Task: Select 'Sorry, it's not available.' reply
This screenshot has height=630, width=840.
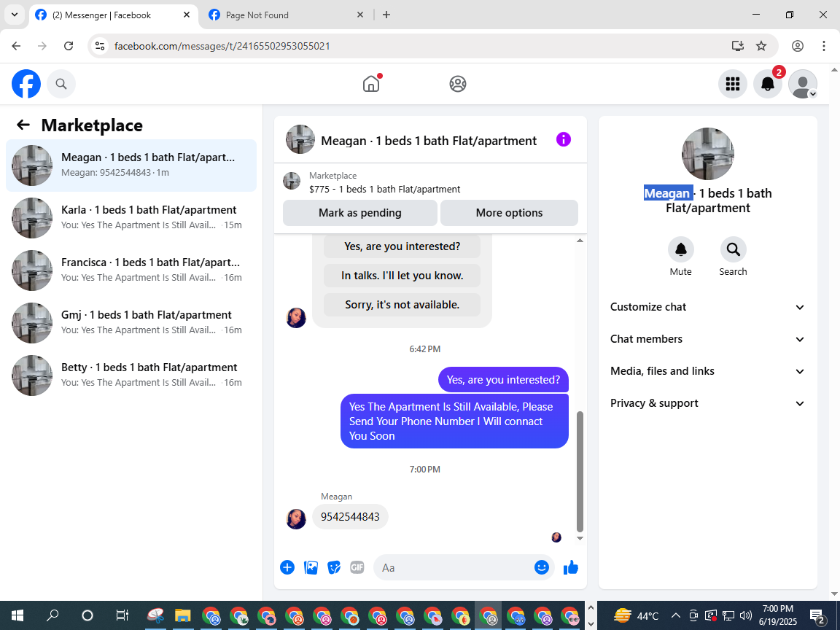Action: (402, 305)
